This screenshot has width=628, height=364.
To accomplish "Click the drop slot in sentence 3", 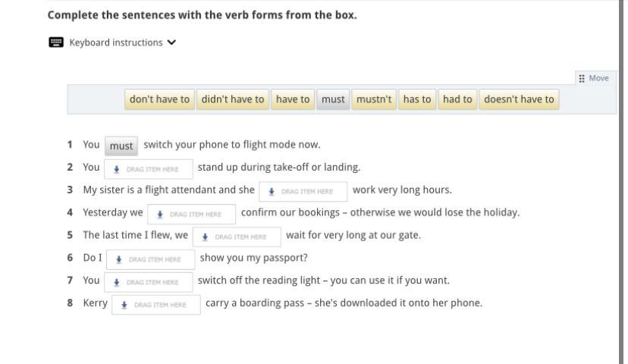I will point(303,191).
